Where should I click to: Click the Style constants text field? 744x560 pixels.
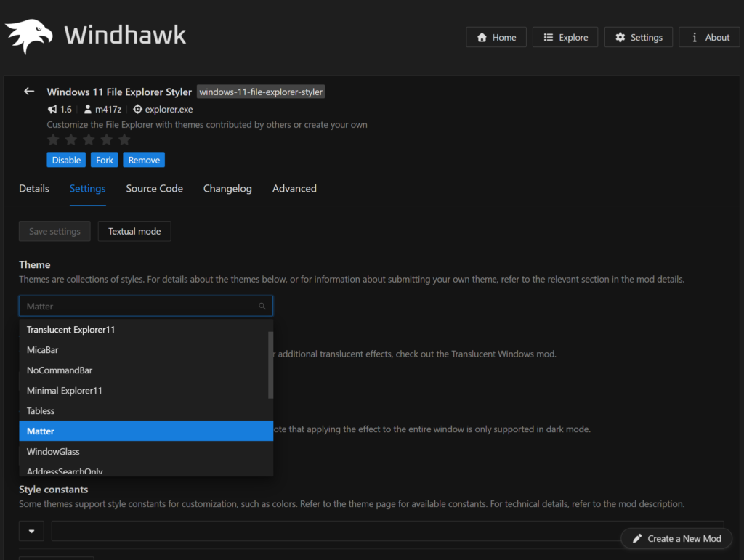point(388,531)
